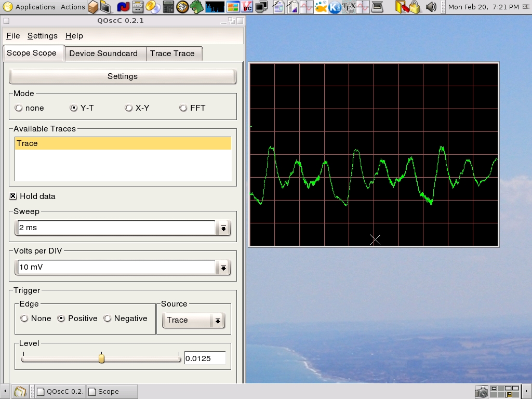Launch the CD/DVD disc application icon

153,7
